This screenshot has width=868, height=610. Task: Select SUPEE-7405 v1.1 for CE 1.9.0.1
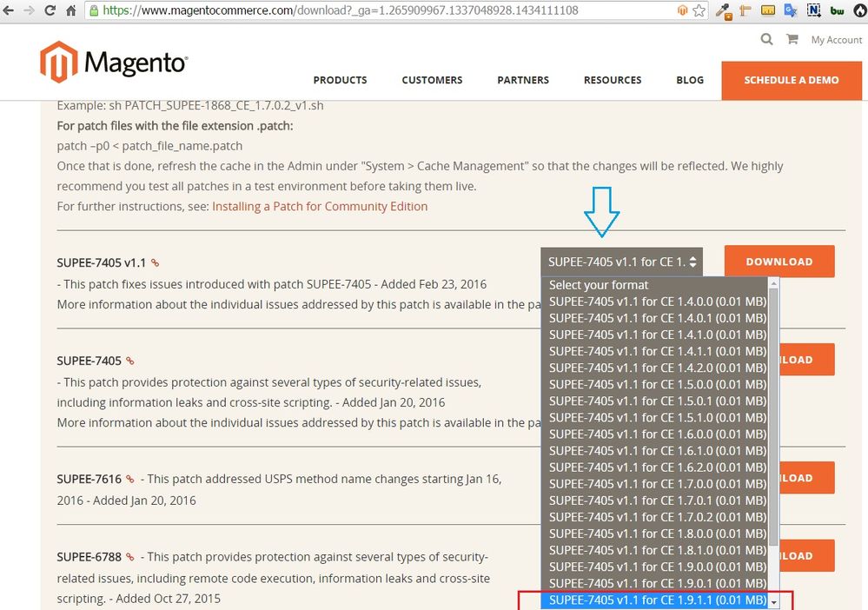pos(655,583)
